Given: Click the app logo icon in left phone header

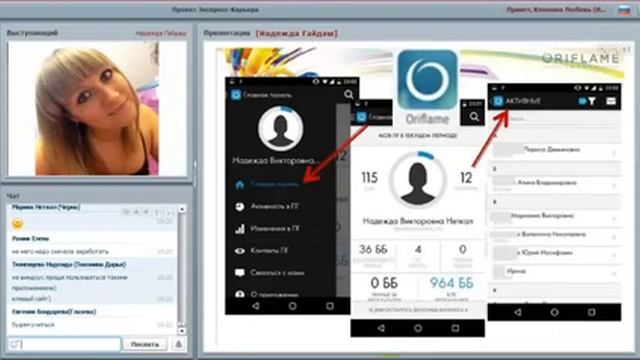Looking at the screenshot, I should click(236, 95).
